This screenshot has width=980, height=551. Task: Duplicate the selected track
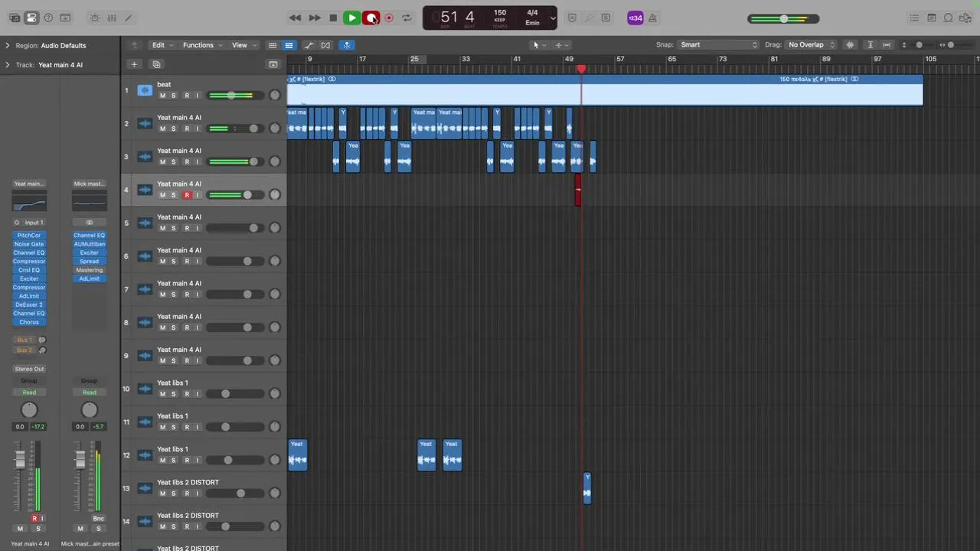[x=156, y=64]
